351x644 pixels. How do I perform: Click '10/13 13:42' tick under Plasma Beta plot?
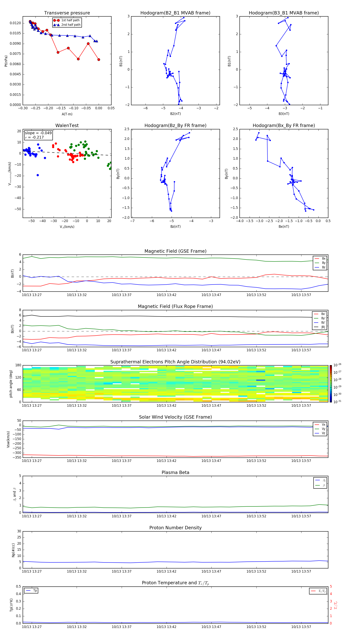[x=166, y=516]
